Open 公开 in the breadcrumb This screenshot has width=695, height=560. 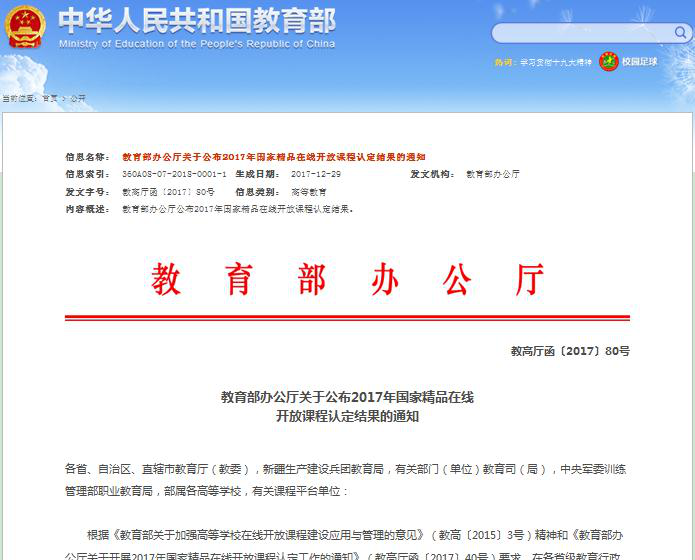click(x=78, y=98)
